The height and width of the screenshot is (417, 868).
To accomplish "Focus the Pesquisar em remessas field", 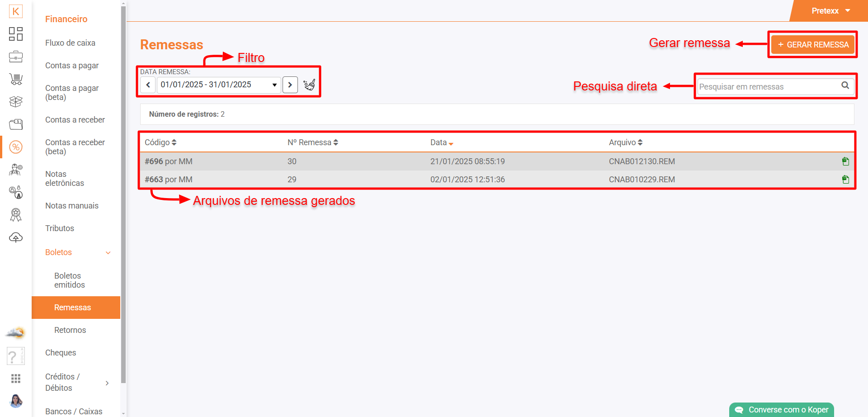I will (768, 86).
